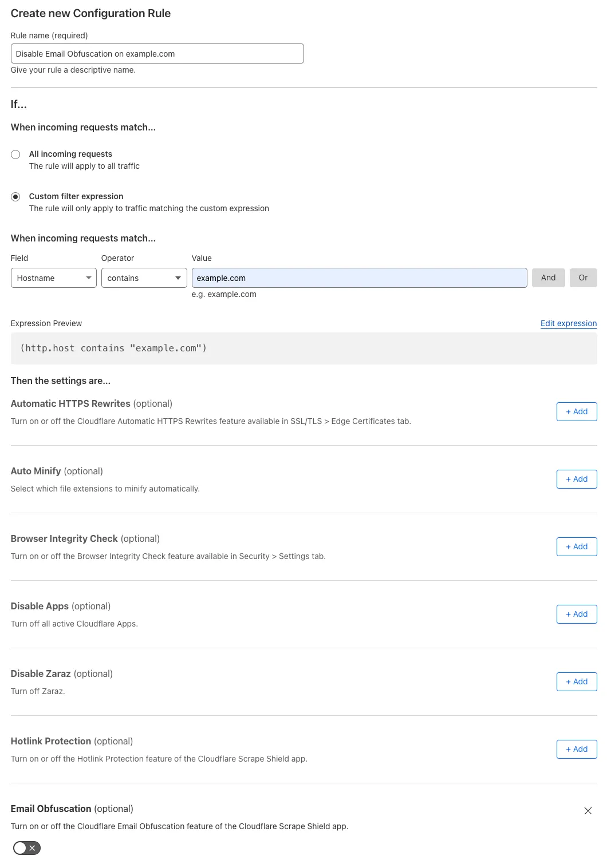Add the Hotlink Protection setting
This screenshot has width=607, height=868.
pyautogui.click(x=576, y=749)
